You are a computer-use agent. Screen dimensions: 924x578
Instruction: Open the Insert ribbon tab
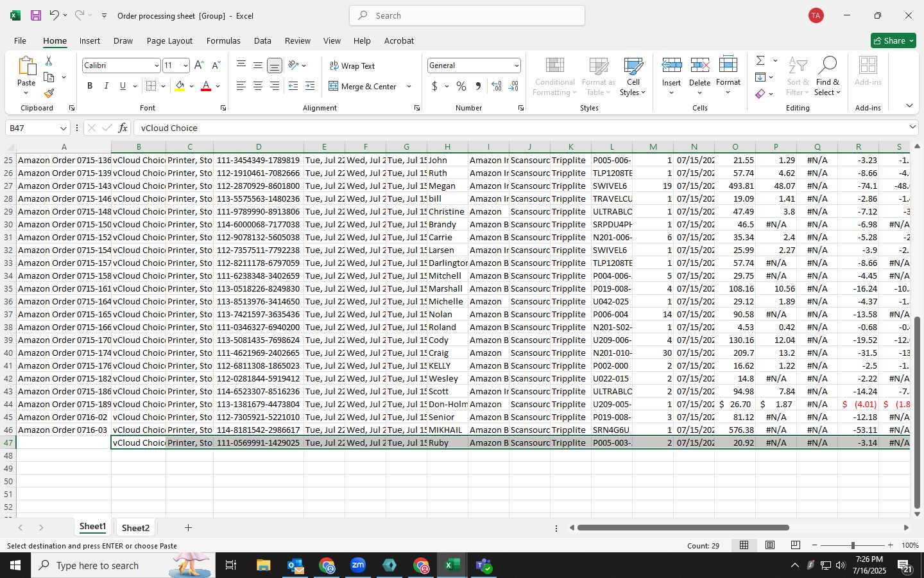click(x=90, y=40)
